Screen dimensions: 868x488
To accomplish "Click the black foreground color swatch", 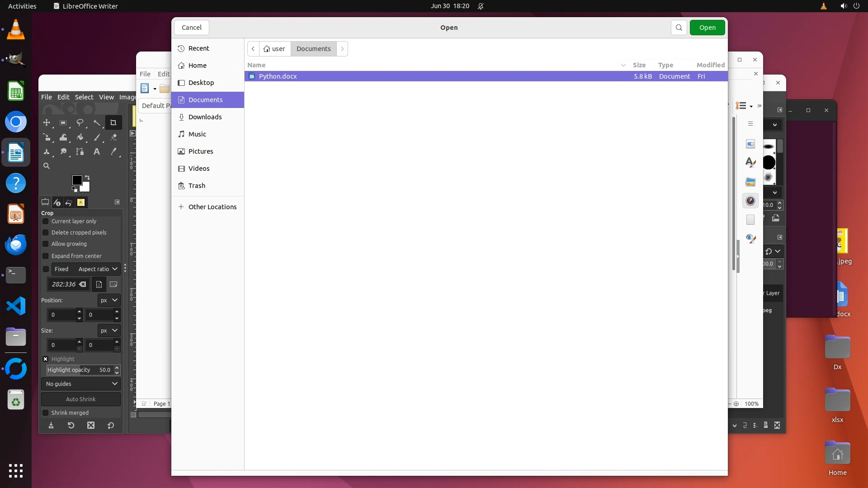I will (x=77, y=180).
